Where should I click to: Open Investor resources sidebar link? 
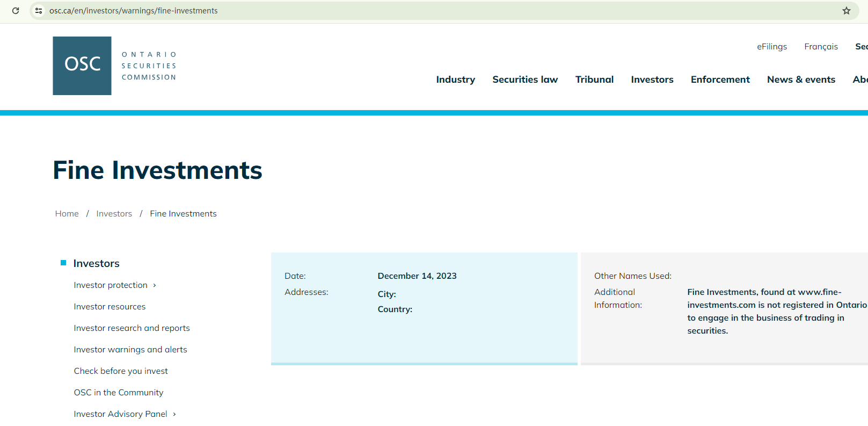pyautogui.click(x=110, y=307)
